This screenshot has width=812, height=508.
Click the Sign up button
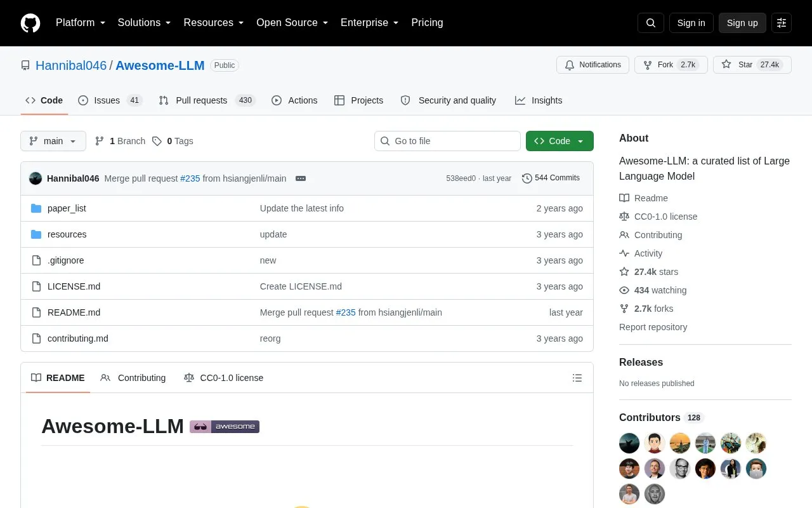[x=742, y=23]
